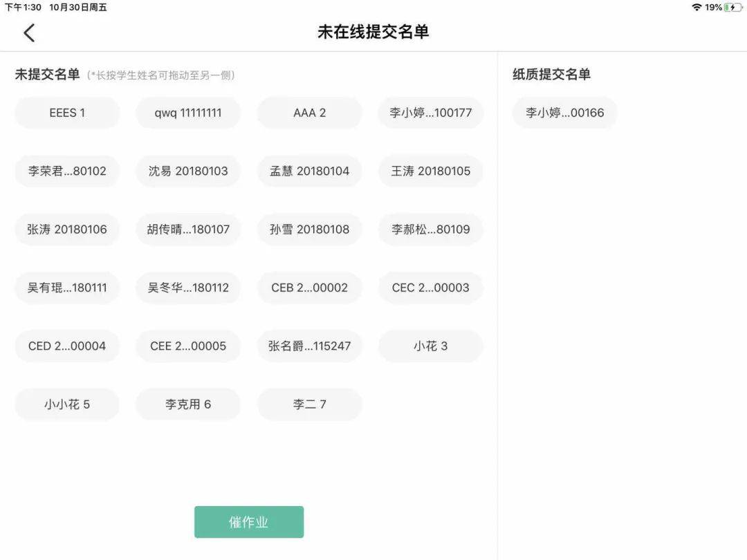Viewport: 747px width, 560px height.
Task: Select student chip 沈易 20180103
Action: 188,171
